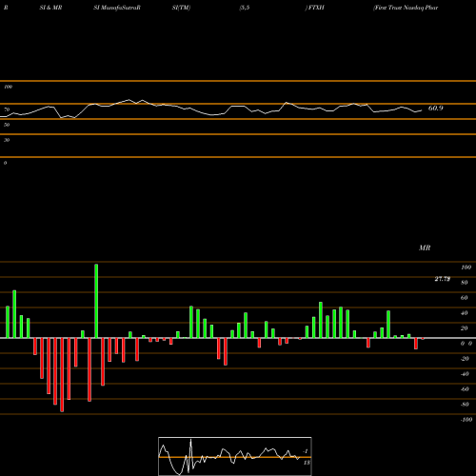476x476 pixels.
Task: Open the mini overview chart thumbnail at bottom
Action: coord(235,456)
